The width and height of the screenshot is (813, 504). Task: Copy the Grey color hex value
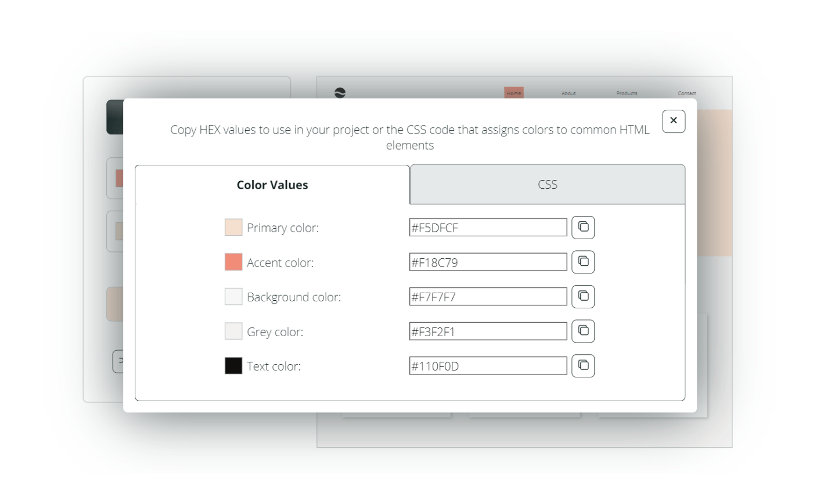(x=583, y=331)
